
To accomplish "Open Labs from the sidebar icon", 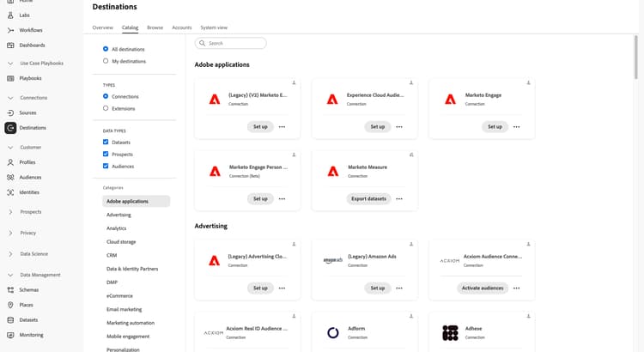I will 10,15.
